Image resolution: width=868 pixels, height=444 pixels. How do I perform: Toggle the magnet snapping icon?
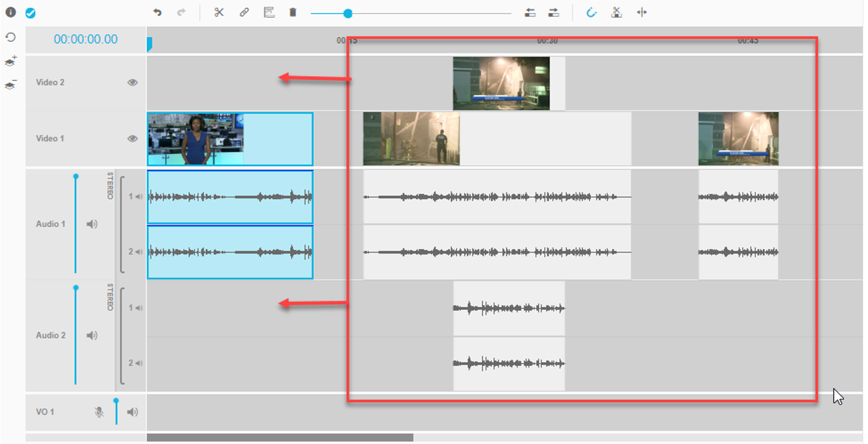[591, 12]
